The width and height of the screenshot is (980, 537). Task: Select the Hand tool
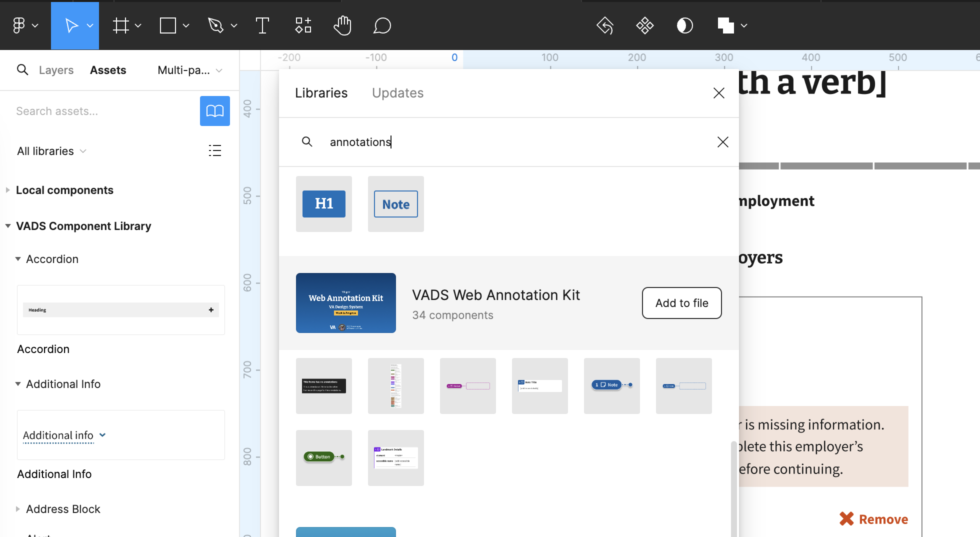[x=342, y=25]
